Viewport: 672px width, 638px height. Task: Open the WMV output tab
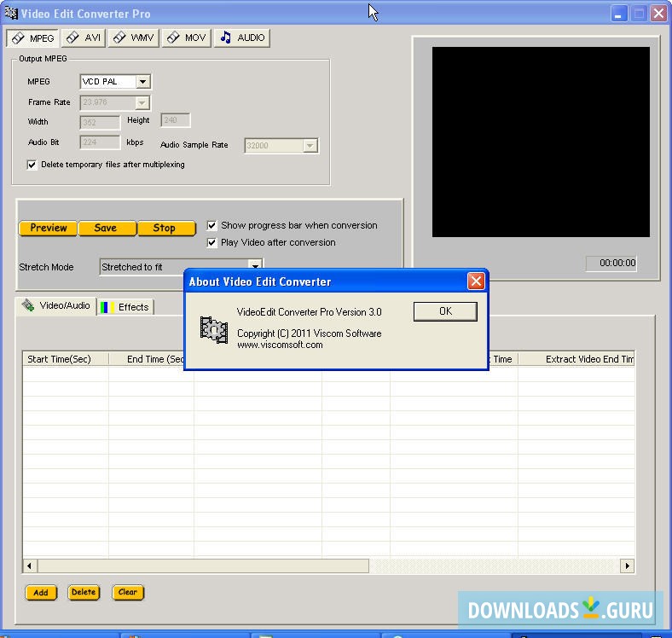coord(133,38)
